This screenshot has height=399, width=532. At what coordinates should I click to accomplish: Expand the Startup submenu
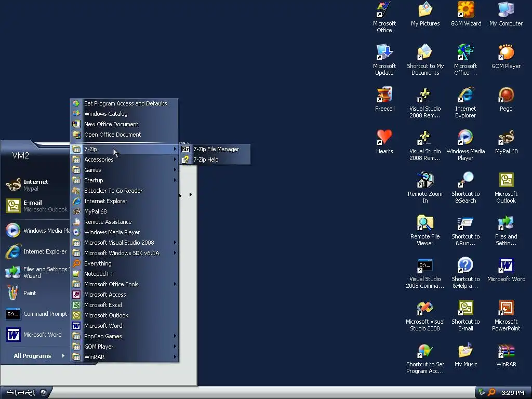click(124, 180)
